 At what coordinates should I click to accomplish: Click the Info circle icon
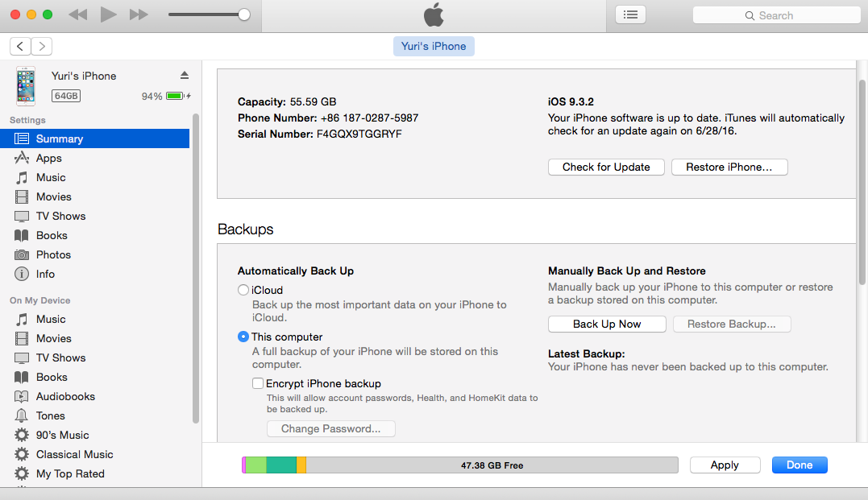22,274
